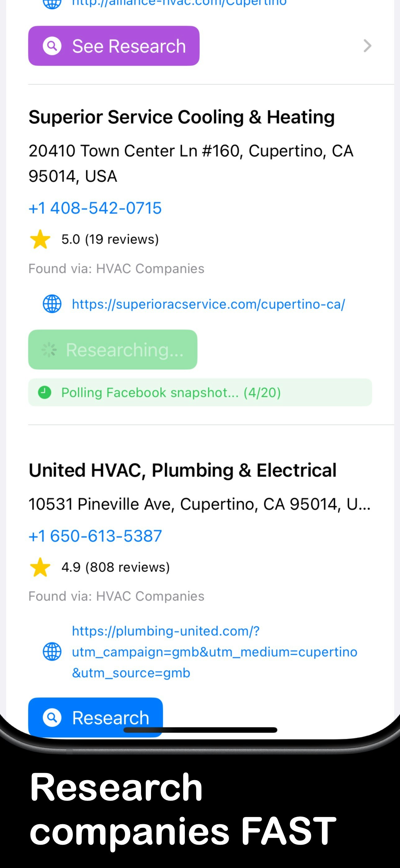Call +1 650-613-5387 phone link

[x=95, y=536]
